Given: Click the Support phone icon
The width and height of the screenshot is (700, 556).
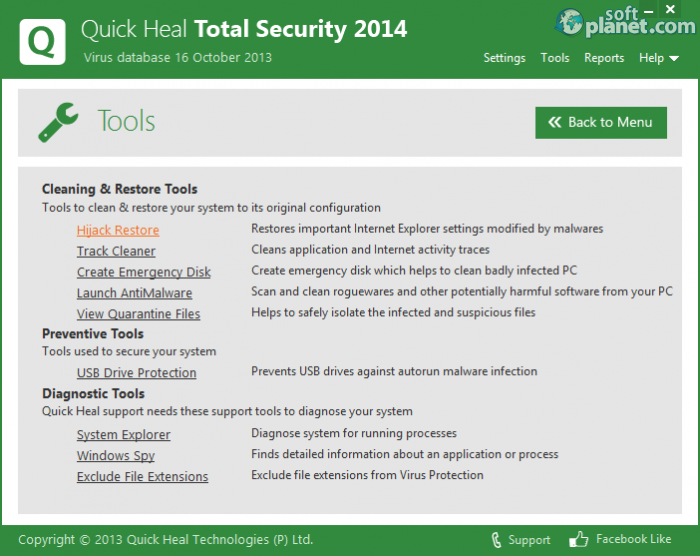Looking at the screenshot, I should (496, 539).
